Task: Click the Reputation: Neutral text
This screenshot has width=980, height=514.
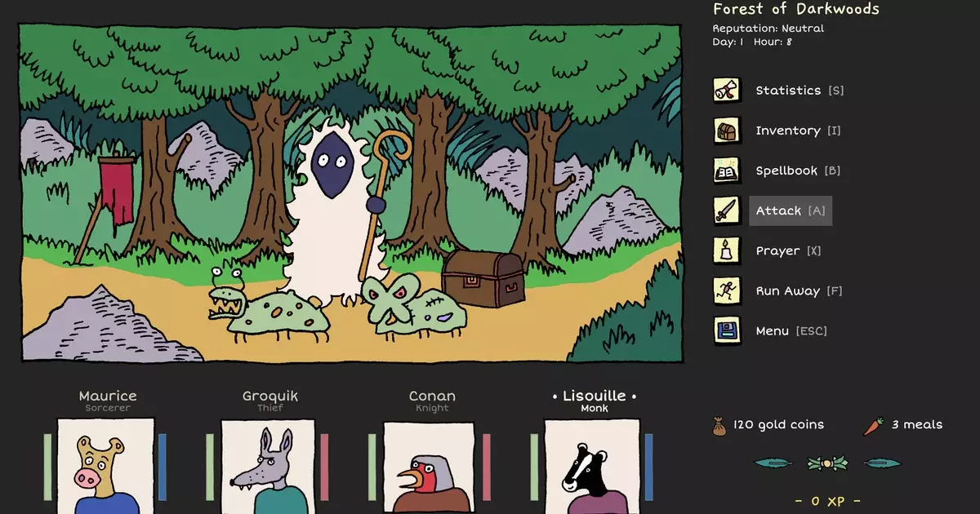Action: [x=768, y=27]
